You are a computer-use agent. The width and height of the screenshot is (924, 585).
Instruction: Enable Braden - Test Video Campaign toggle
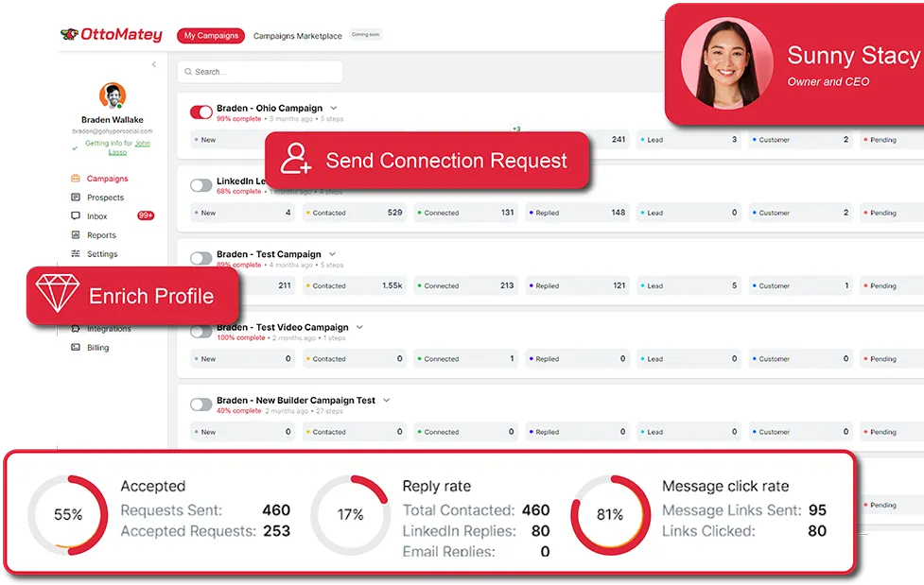(x=200, y=331)
